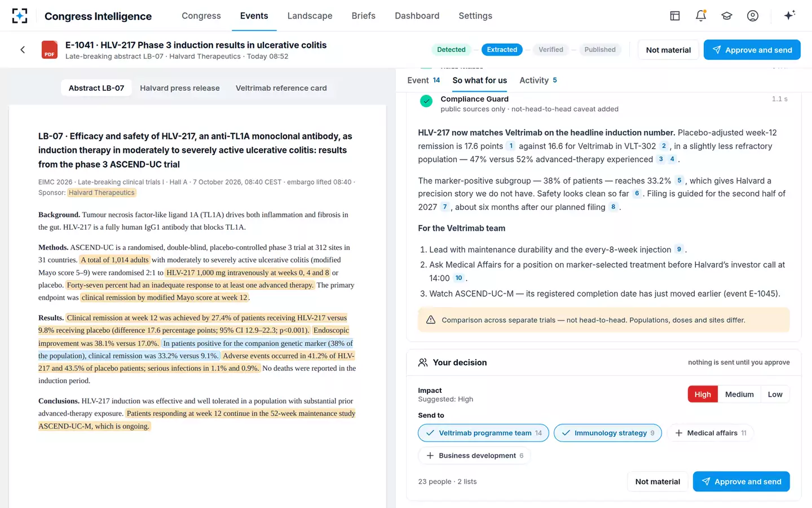The height and width of the screenshot is (508, 812).
Task: Set impact to Medium
Action: pyautogui.click(x=739, y=394)
